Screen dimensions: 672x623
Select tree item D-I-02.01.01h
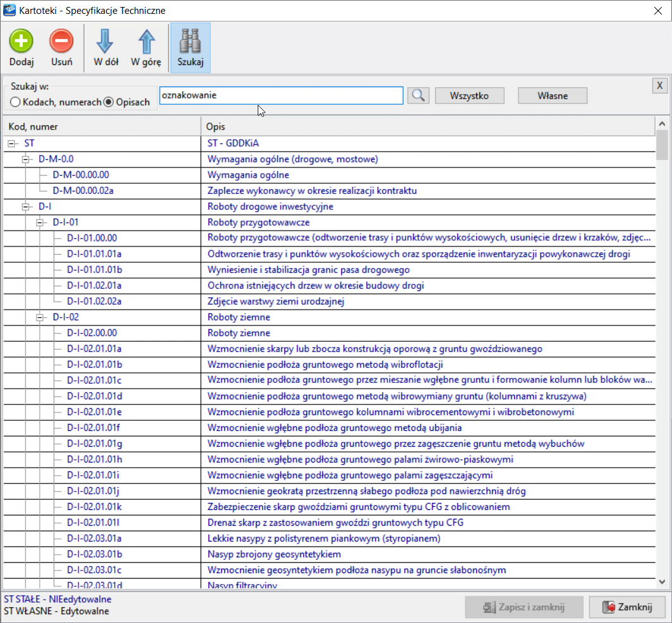pyautogui.click(x=94, y=459)
